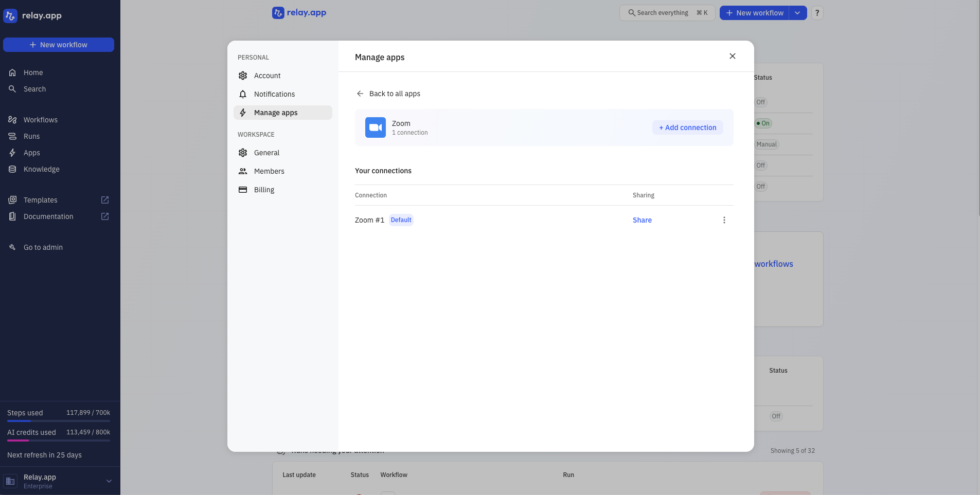Click the Steps used progress bar
The height and width of the screenshot is (495, 980).
59,421
